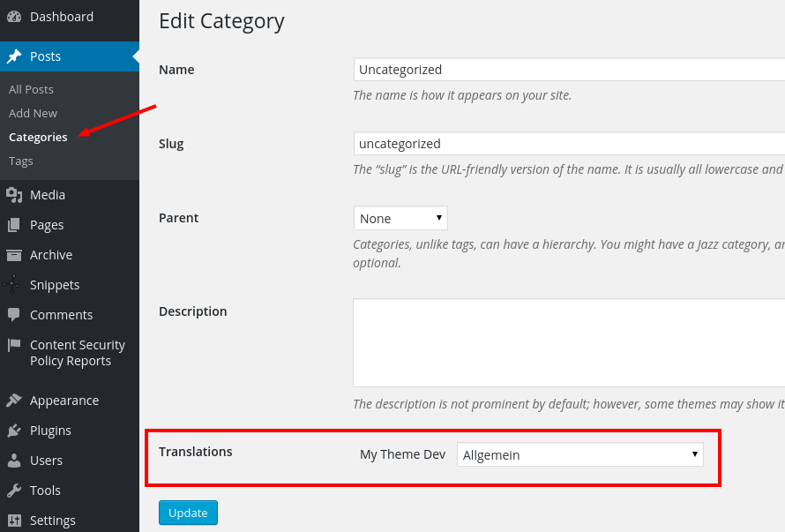Click the Archive box icon

14,255
